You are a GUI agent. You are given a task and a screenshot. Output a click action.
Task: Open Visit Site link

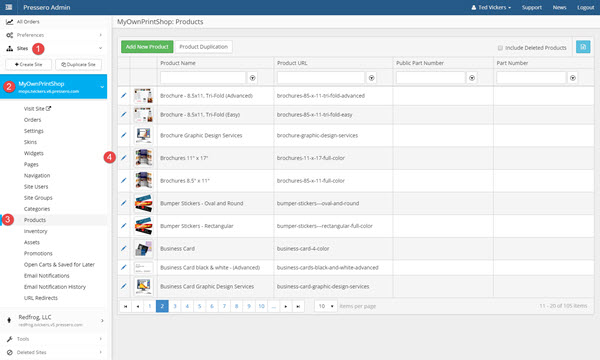[37, 109]
